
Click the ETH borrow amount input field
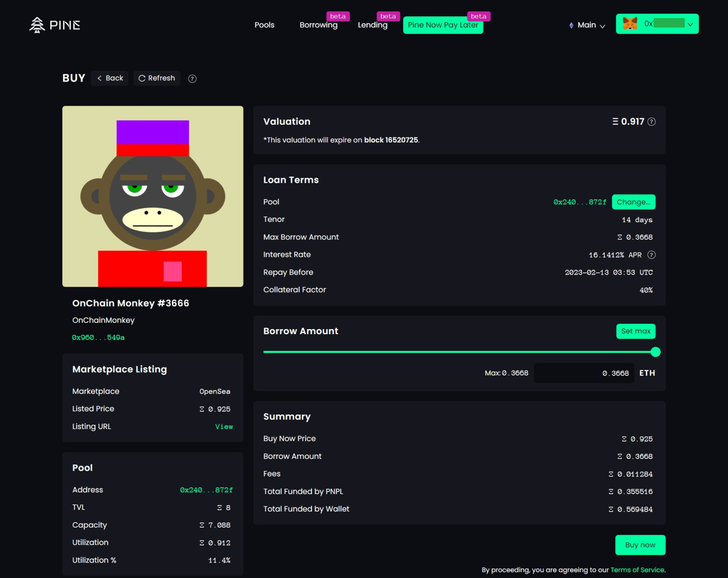coord(584,373)
